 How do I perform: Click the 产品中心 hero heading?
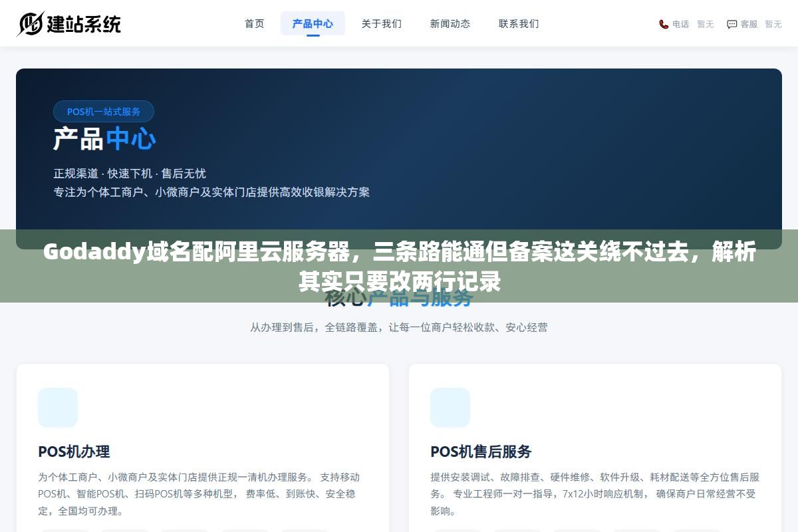(x=104, y=139)
